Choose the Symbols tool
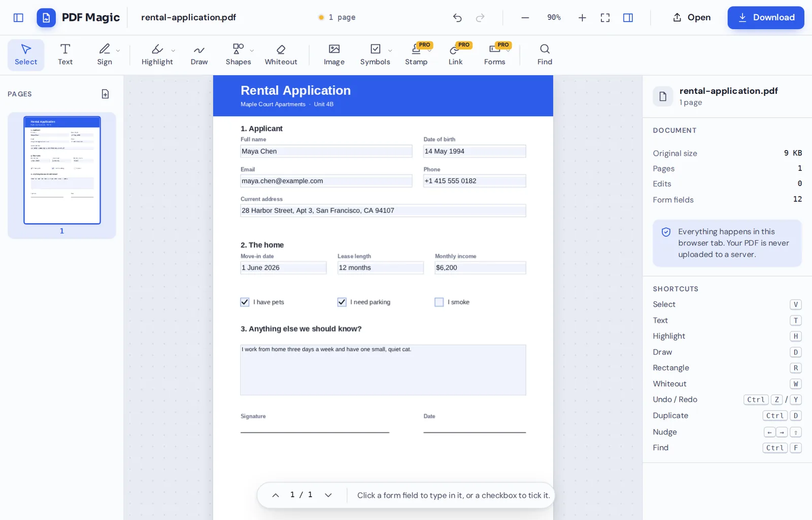The image size is (812, 520). [375, 55]
